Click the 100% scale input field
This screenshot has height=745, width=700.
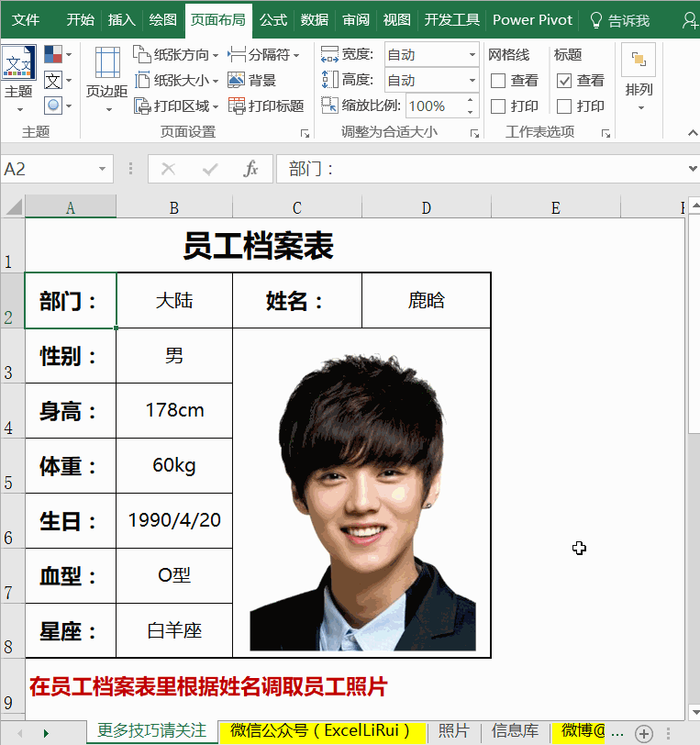[x=435, y=106]
